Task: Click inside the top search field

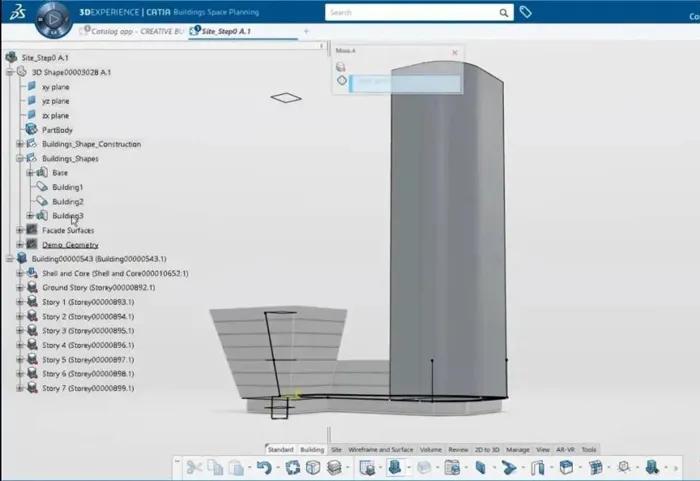Action: [x=410, y=13]
